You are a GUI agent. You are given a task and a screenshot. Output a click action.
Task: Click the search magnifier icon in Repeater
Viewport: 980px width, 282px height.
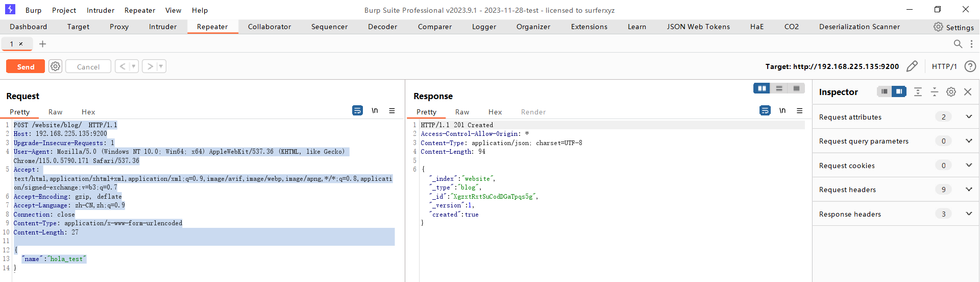pyautogui.click(x=958, y=44)
